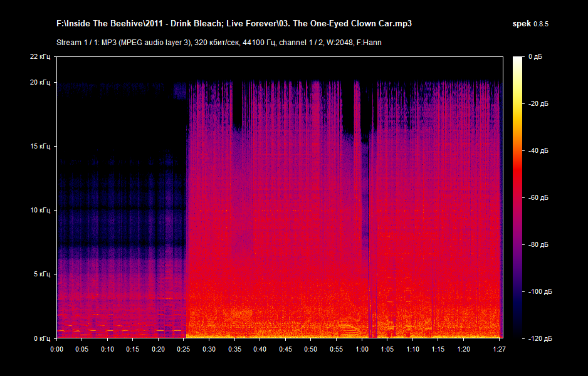Click the 0.8.5 version number
Image resolution: width=588 pixels, height=376 pixels.
pyautogui.click(x=541, y=24)
